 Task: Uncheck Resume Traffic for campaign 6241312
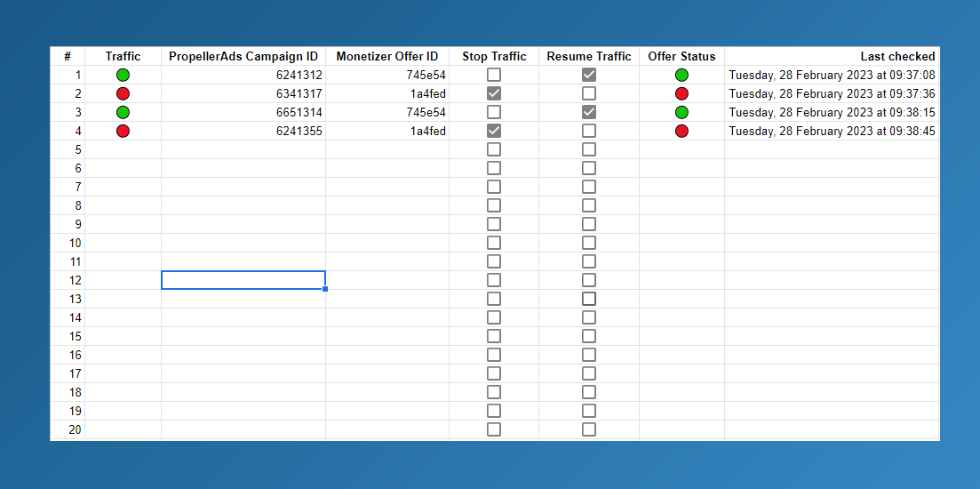[589, 75]
